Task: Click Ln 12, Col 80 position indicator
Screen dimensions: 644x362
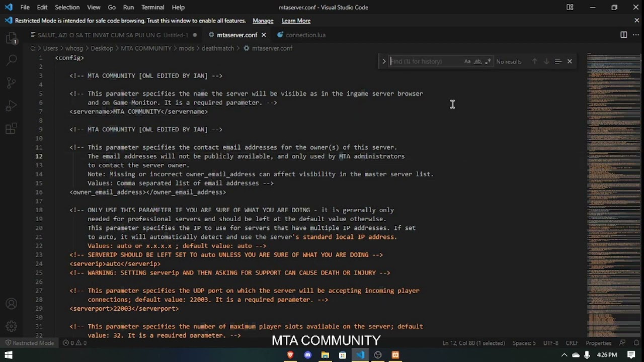Action: (x=473, y=343)
